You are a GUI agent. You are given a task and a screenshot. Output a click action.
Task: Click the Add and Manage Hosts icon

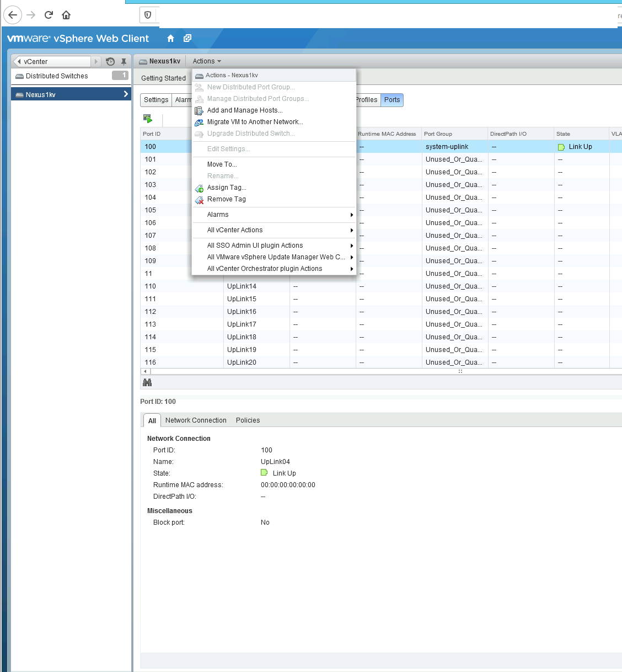(x=199, y=110)
